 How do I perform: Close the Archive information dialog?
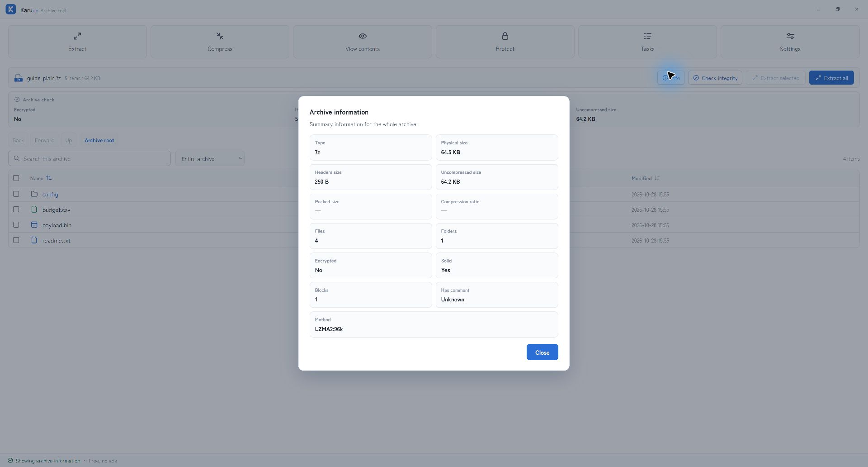click(542, 353)
